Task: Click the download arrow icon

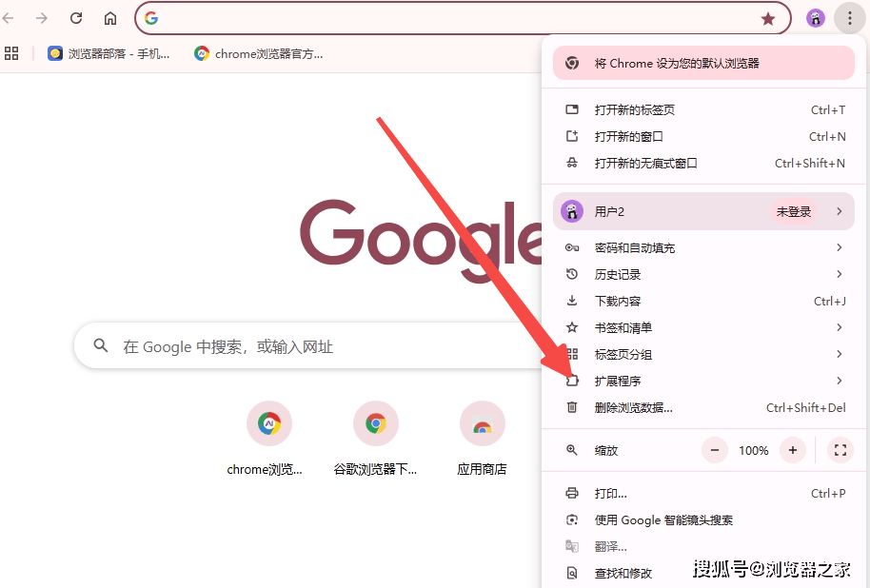Action: pyautogui.click(x=572, y=301)
